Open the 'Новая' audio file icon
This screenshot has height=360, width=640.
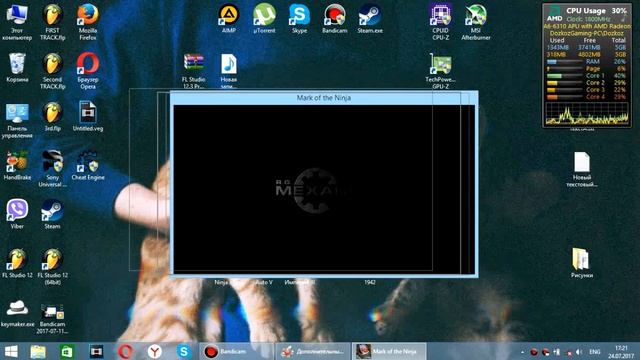[x=229, y=71]
